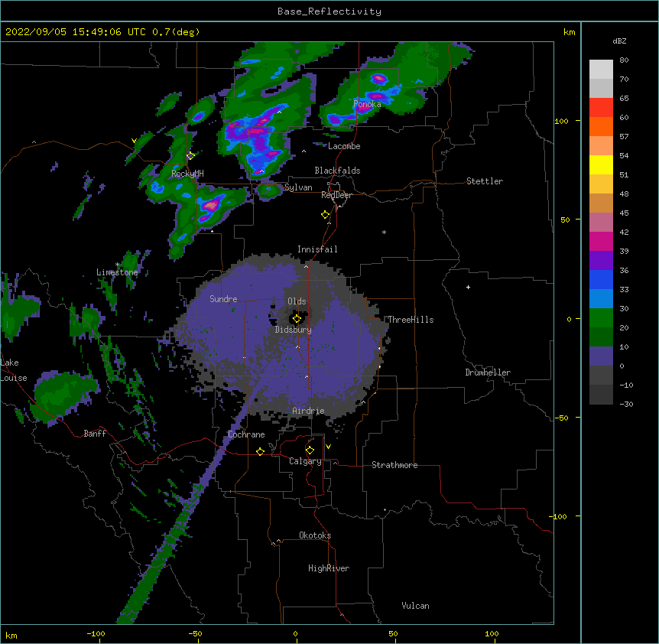Click the Didsbury town label
This screenshot has width=659, height=644.
coord(293,330)
